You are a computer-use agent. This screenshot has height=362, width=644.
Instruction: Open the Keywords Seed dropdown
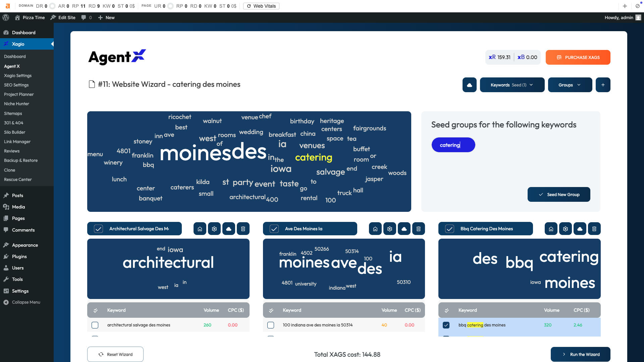pyautogui.click(x=512, y=85)
